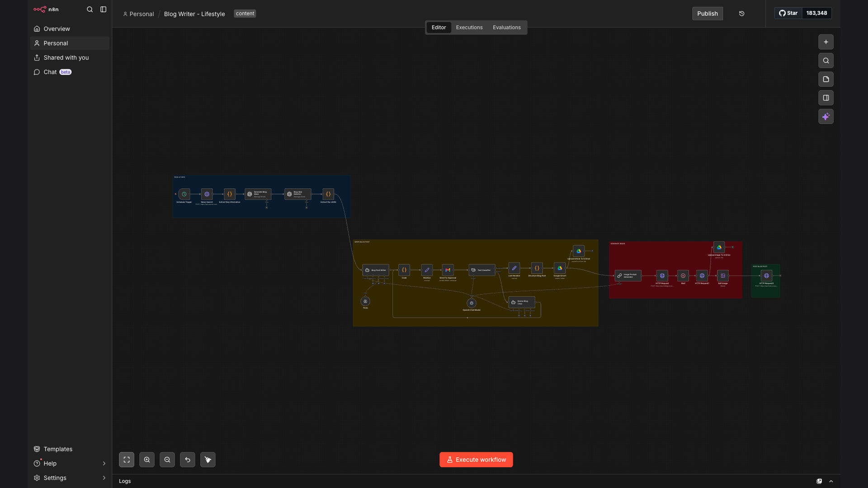Screen dimensions: 868x488
Task: Open the Think tool node
Action: point(365,301)
